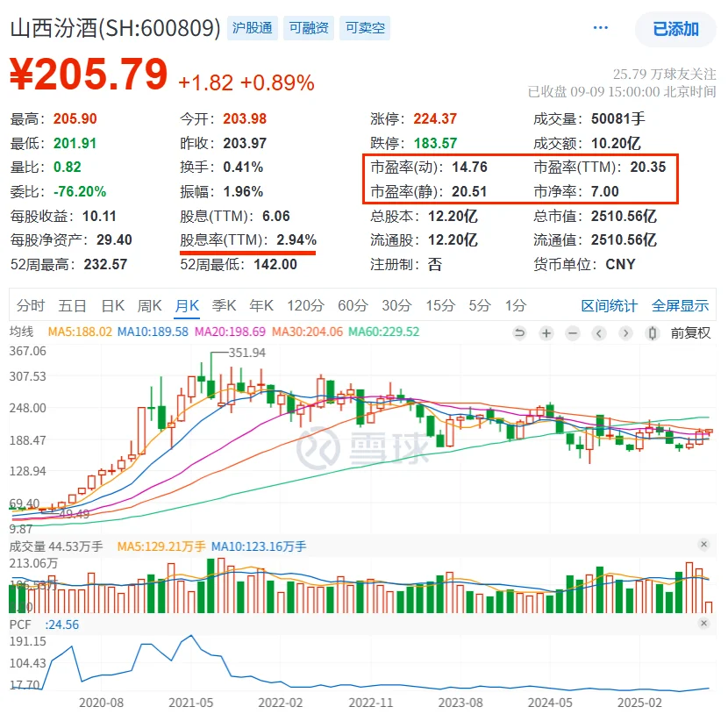728x721 pixels.
Task: Zoom out the chart with minus icon
Action: (x=573, y=333)
